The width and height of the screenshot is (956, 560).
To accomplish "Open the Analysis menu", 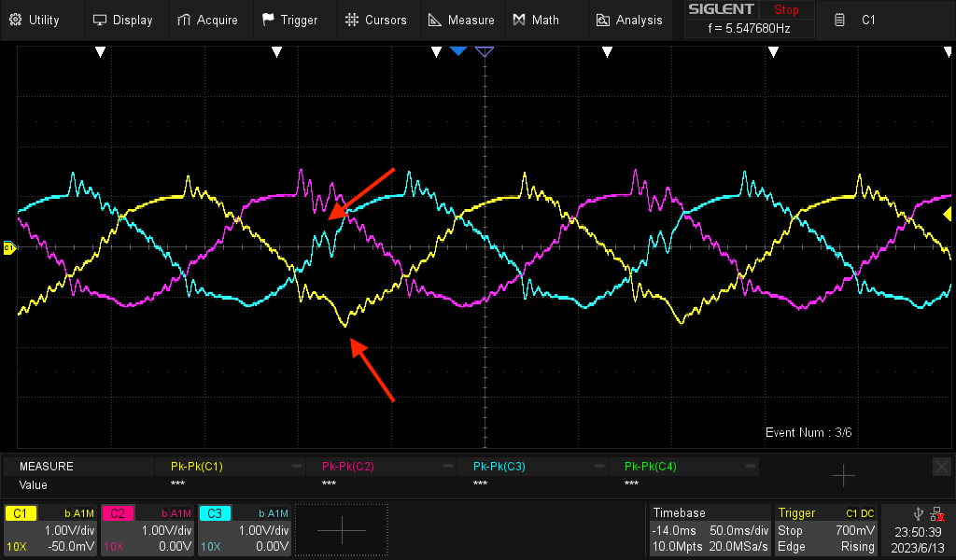I will 629,21.
